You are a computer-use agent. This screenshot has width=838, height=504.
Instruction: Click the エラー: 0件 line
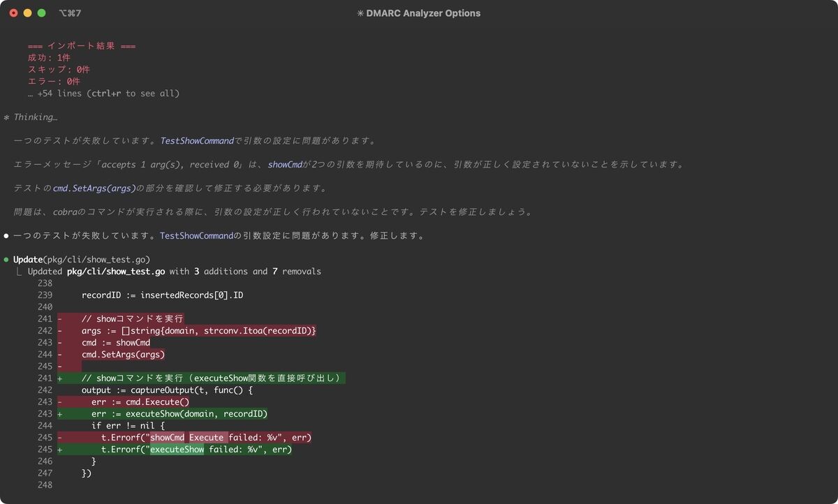click(54, 82)
